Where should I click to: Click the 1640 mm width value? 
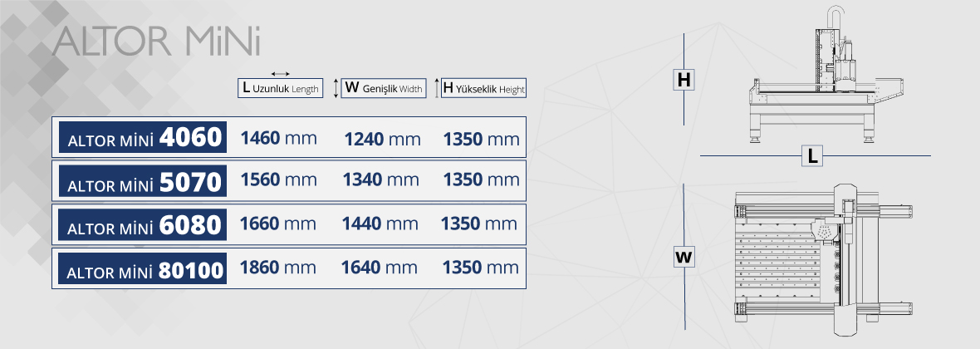[x=379, y=268]
